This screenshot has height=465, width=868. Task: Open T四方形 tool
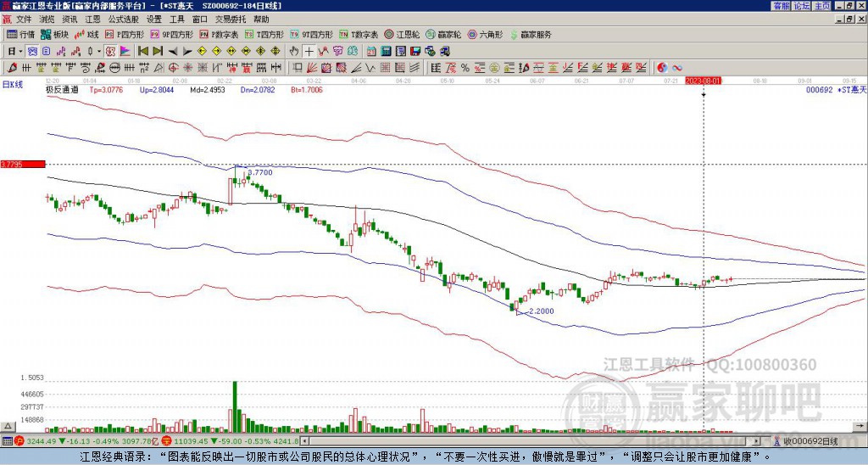click(x=264, y=34)
